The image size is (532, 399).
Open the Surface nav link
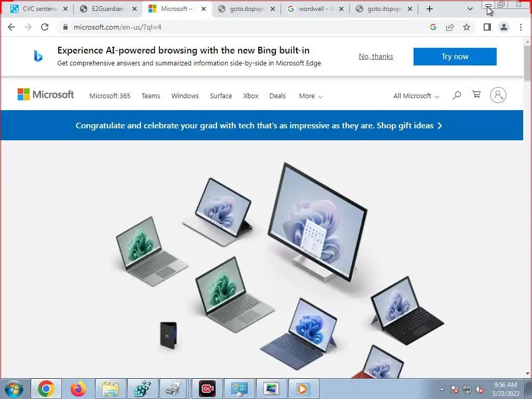click(221, 96)
